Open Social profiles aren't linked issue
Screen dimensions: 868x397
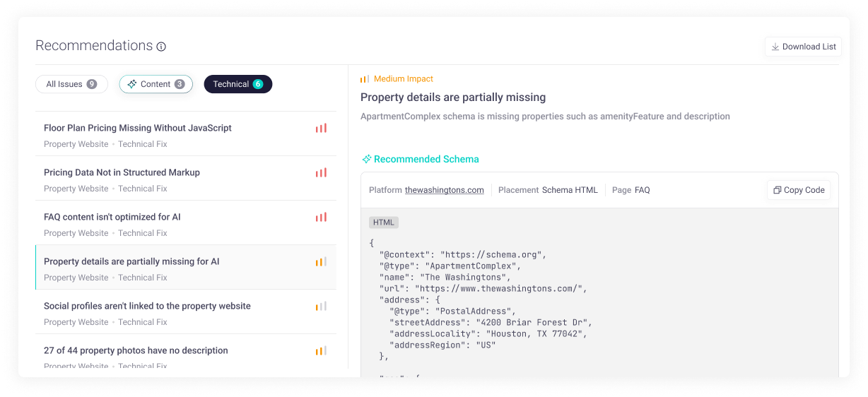click(185, 312)
